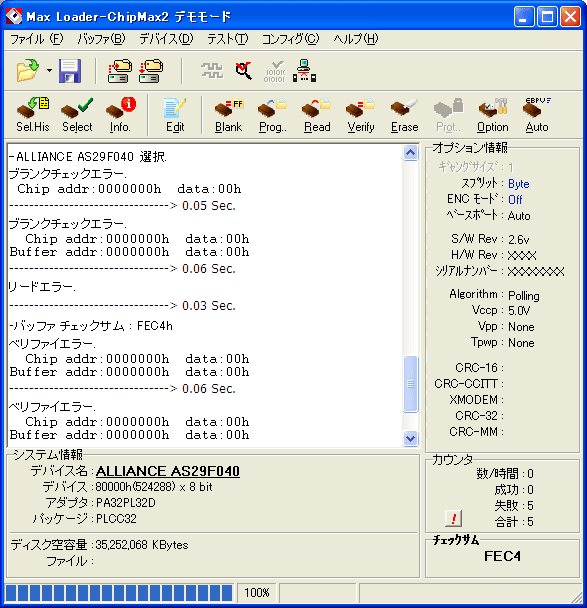
Task: Click the Vccp 5.0V value
Action: coord(519,311)
